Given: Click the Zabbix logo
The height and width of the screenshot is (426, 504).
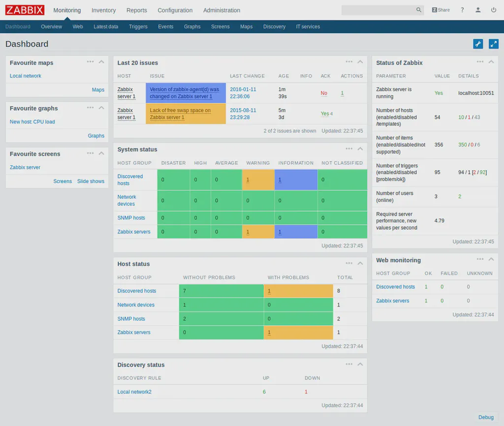Looking at the screenshot, I should [24, 10].
